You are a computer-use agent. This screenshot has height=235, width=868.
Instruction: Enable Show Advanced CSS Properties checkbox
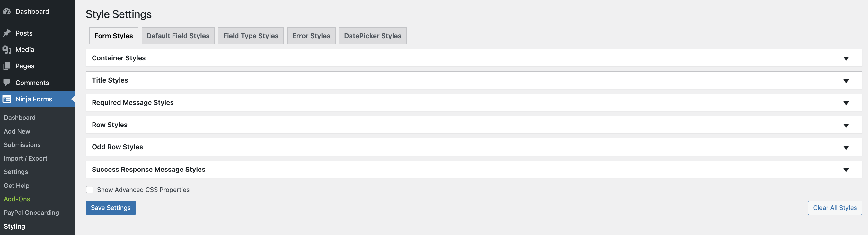tap(90, 189)
